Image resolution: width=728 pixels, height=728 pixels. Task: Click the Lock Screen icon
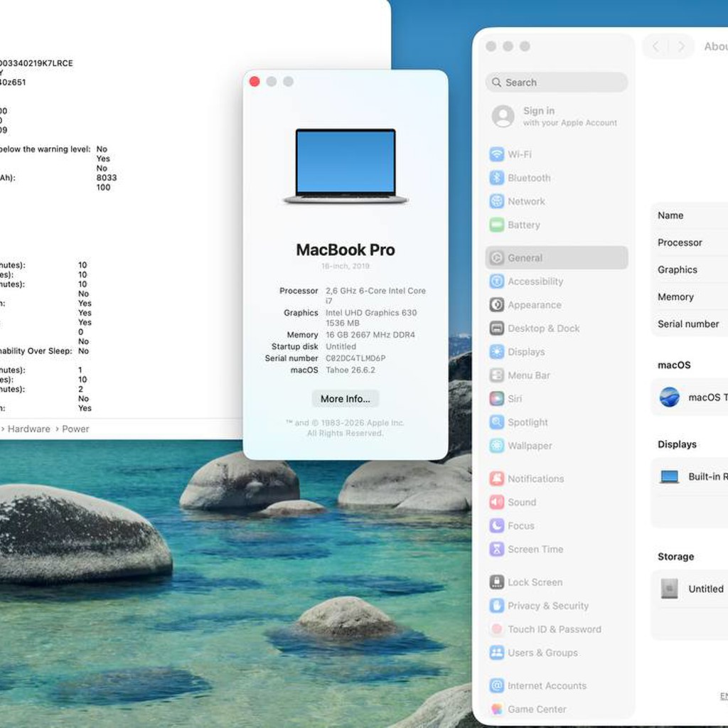496,582
